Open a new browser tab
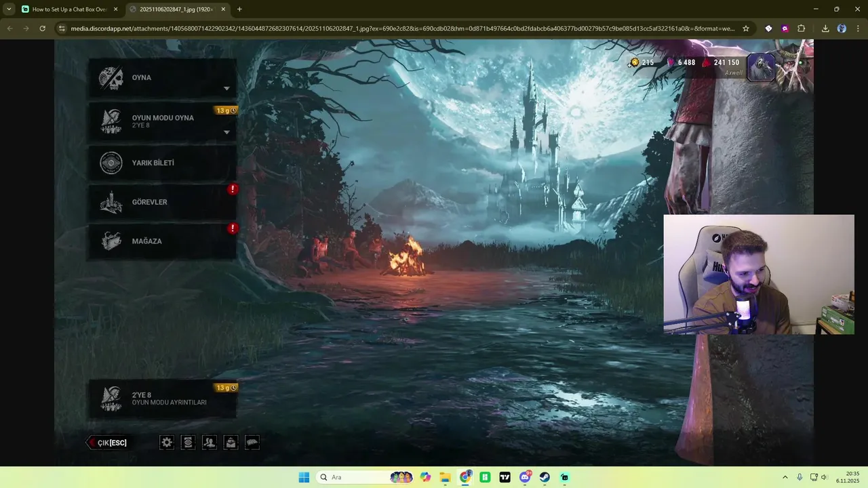 pyautogui.click(x=239, y=9)
